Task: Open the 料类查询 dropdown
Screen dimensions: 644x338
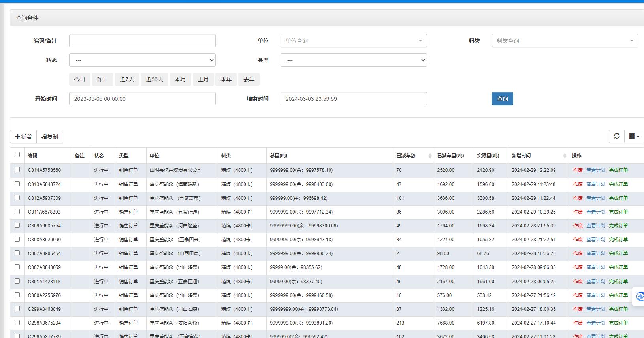Action: 565,41
